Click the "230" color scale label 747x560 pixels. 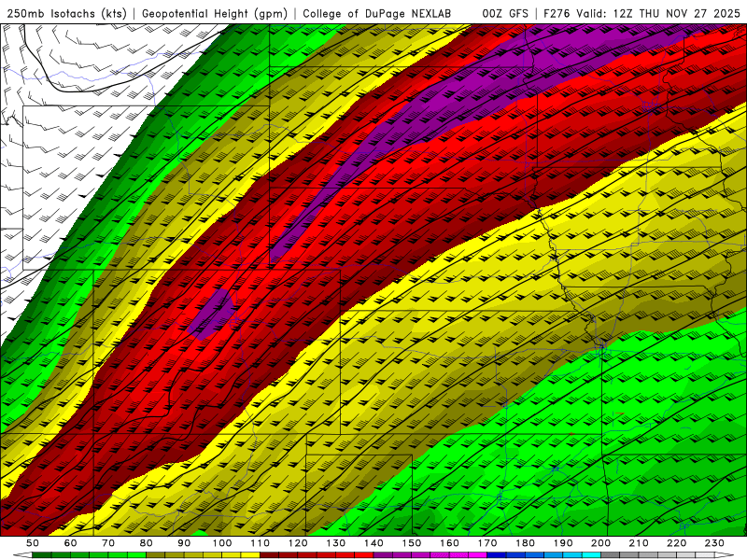tap(714, 543)
